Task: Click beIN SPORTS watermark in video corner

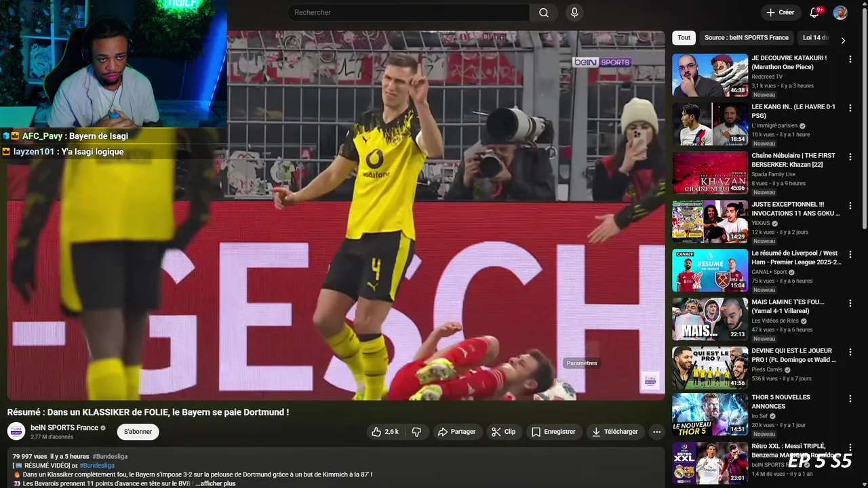Action: [x=650, y=380]
